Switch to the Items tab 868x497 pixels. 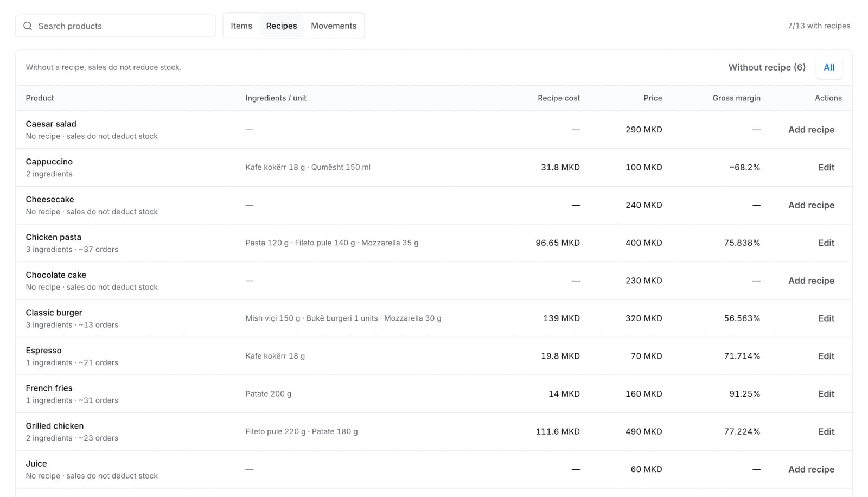click(241, 26)
